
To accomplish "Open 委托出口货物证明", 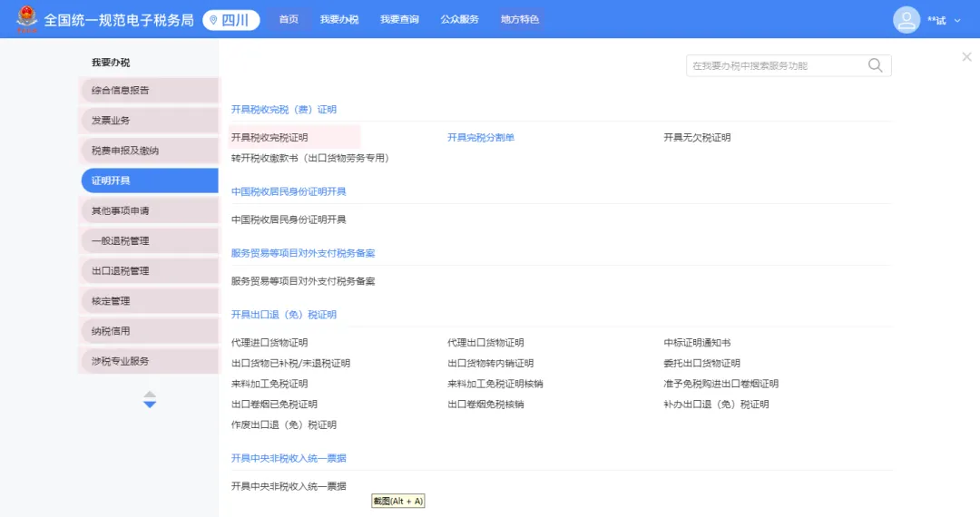I will pos(701,363).
